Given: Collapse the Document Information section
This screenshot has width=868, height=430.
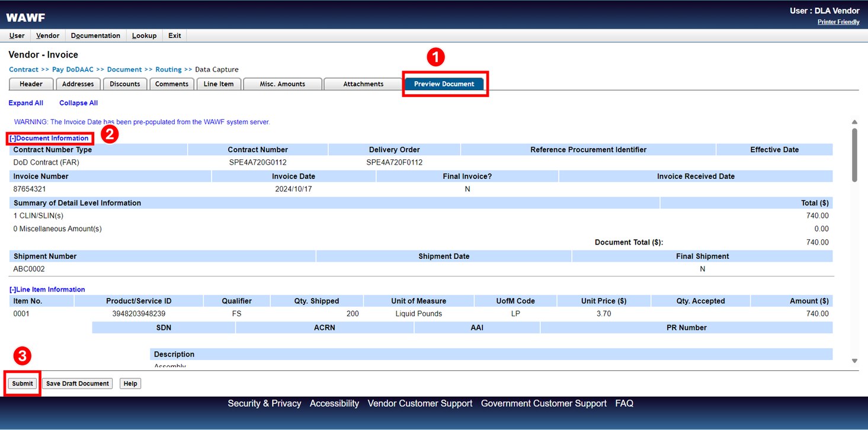Looking at the screenshot, I should (x=50, y=138).
